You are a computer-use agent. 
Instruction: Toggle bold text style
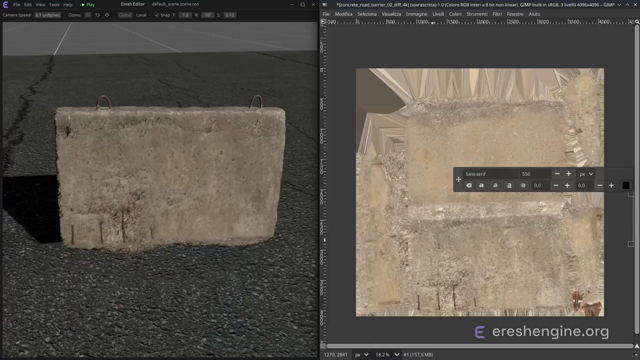pos(481,185)
